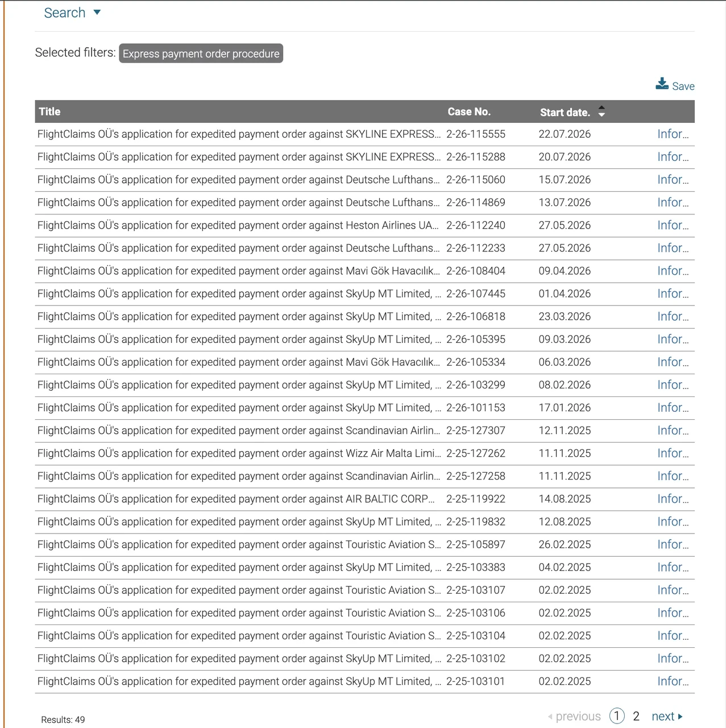The image size is (726, 728).
Task: Open Infor link for case 2-26-106818
Action: (x=673, y=316)
